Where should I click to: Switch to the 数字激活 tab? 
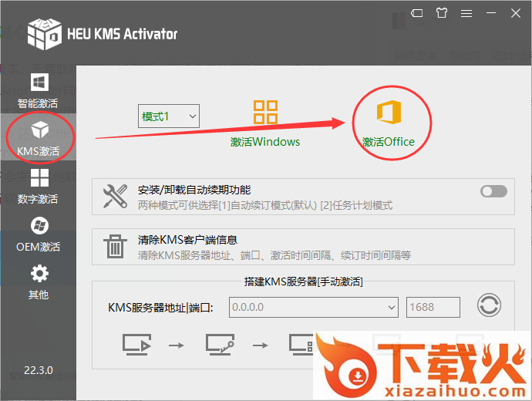tap(38, 187)
